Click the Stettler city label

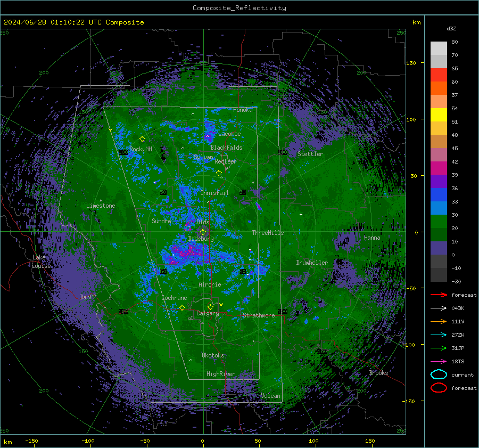(310, 154)
